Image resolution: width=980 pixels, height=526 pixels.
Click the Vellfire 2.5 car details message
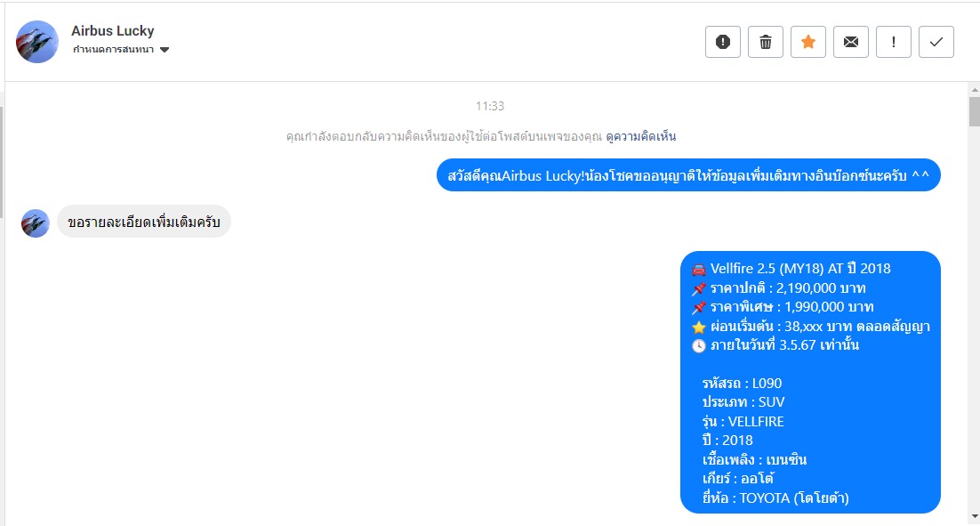click(810, 382)
